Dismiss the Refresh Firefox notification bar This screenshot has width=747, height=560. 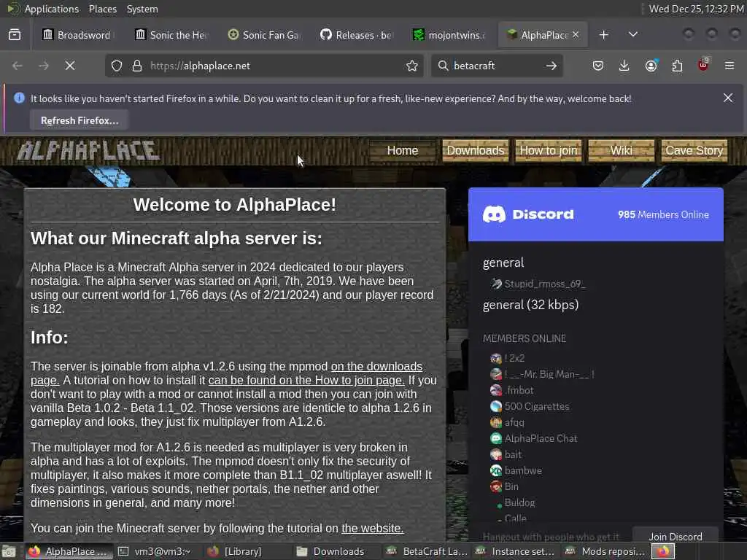[728, 98]
